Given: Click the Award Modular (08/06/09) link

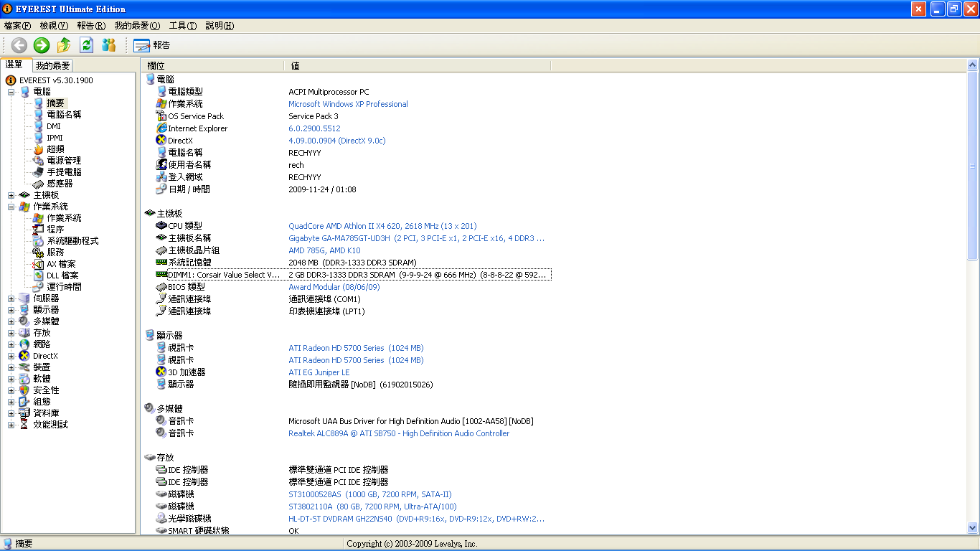Looking at the screenshot, I should click(x=334, y=287).
